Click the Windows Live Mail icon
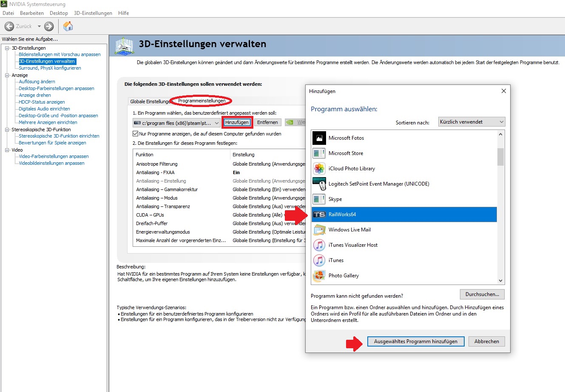Image resolution: width=565 pixels, height=392 pixels. tap(319, 230)
